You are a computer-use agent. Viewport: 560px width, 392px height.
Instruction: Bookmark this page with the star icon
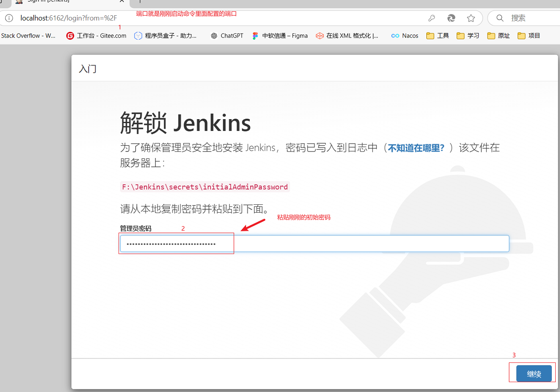coord(471,18)
